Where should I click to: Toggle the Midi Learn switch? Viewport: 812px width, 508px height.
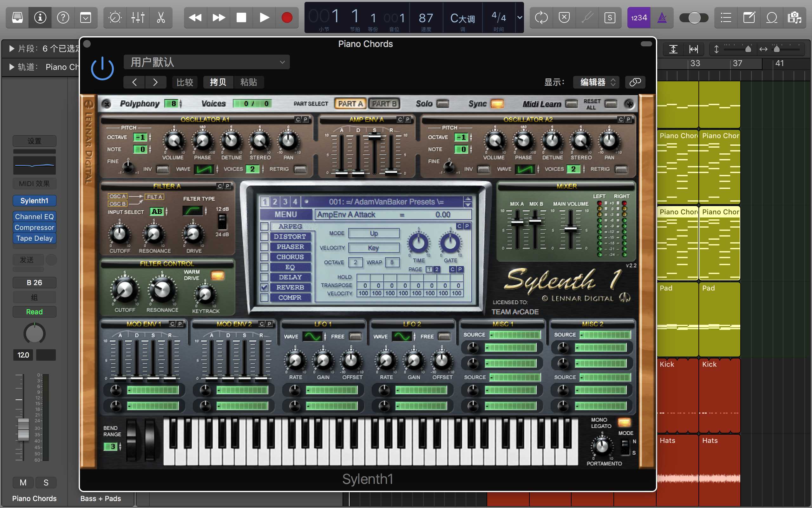coord(572,104)
